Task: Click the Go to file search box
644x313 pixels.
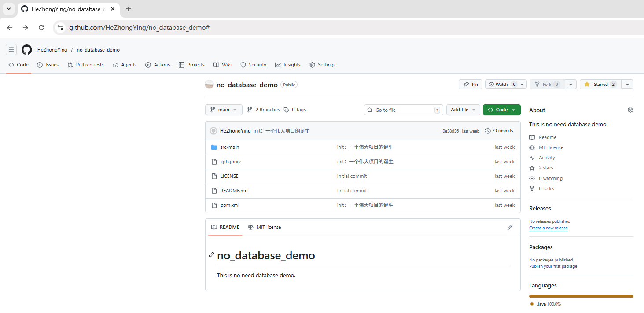Action: click(404, 110)
